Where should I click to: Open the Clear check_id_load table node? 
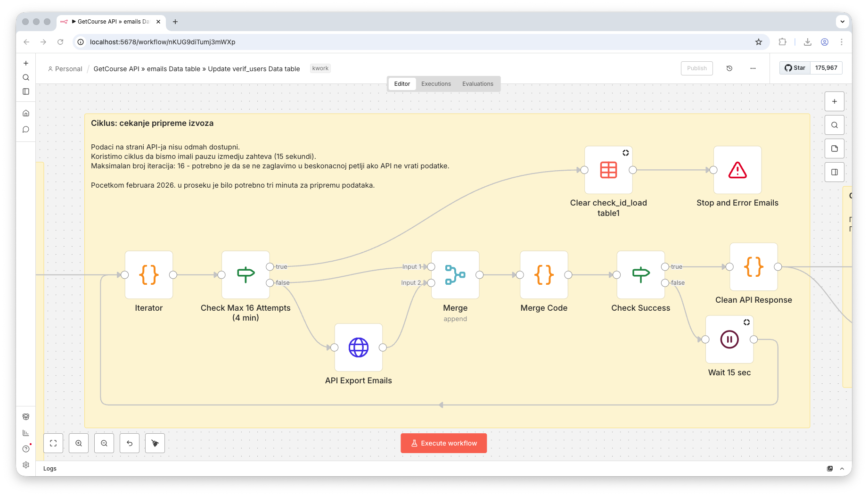(x=608, y=170)
